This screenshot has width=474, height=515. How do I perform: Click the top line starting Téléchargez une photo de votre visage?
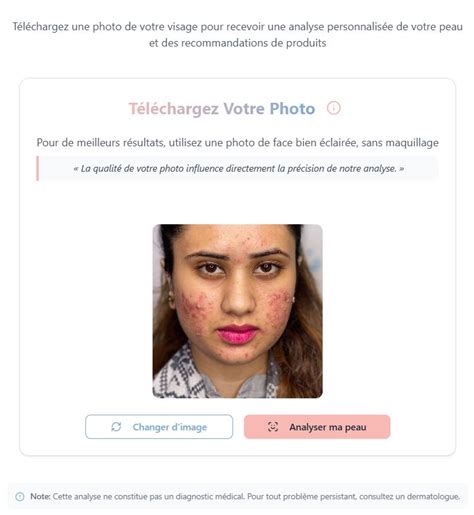pyautogui.click(x=237, y=27)
